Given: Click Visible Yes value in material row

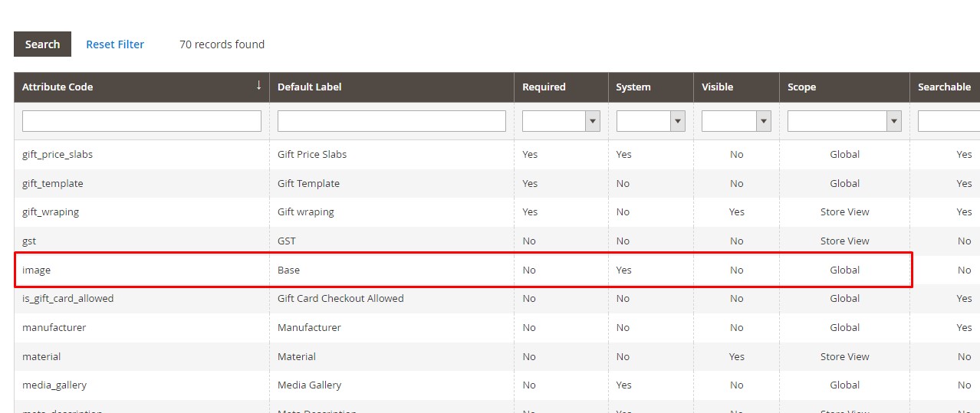Looking at the screenshot, I should tap(737, 356).
